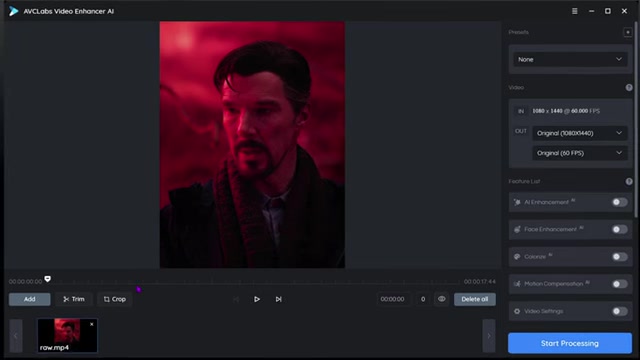Open the Presets None dropdown

[570, 60]
